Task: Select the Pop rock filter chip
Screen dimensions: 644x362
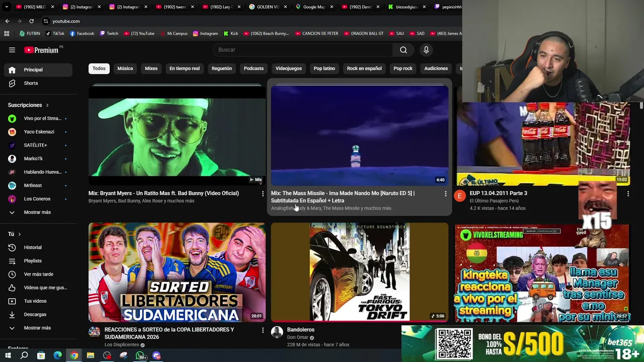Action: (x=403, y=68)
